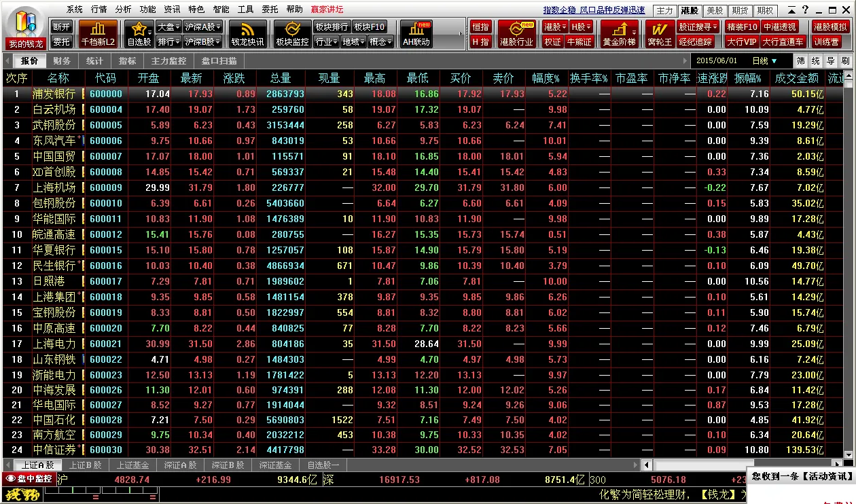Screen dimensions: 856x504
Task: Expand the 日线 period dropdown
Action: coord(764,60)
